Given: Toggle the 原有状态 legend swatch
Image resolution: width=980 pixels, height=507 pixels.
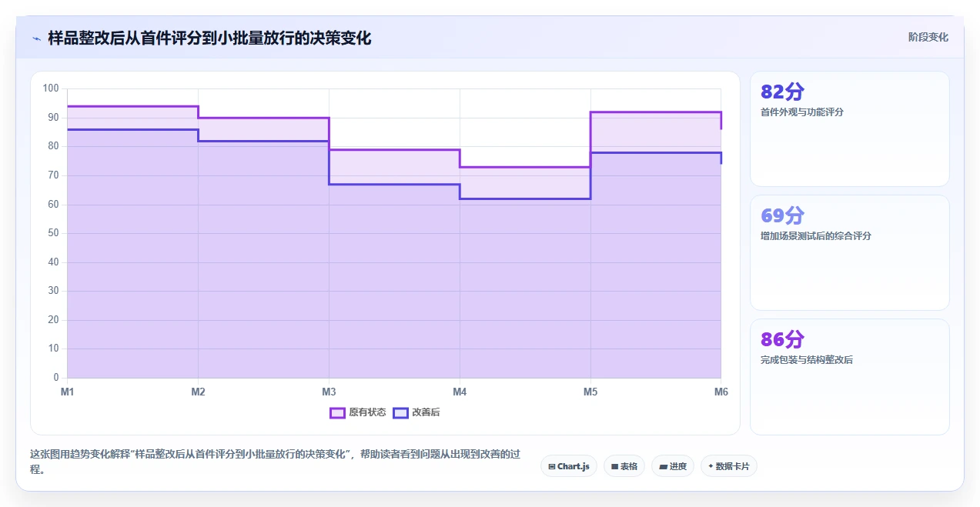Looking at the screenshot, I should click(x=337, y=413).
